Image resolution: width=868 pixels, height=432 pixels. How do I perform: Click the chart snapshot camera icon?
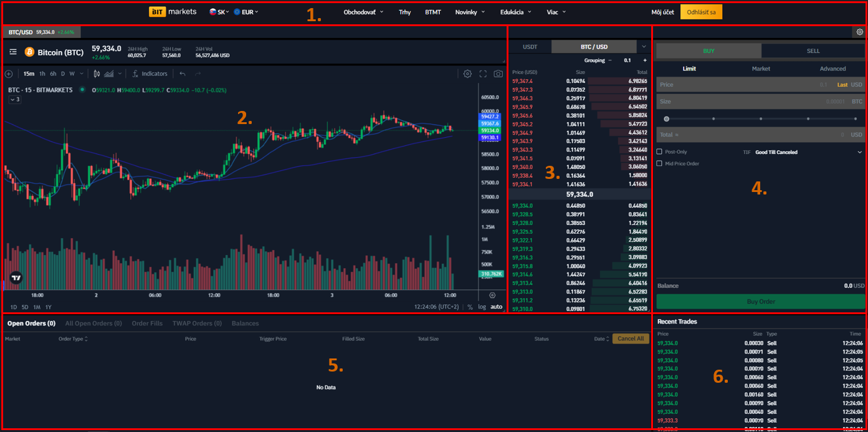[x=498, y=74]
